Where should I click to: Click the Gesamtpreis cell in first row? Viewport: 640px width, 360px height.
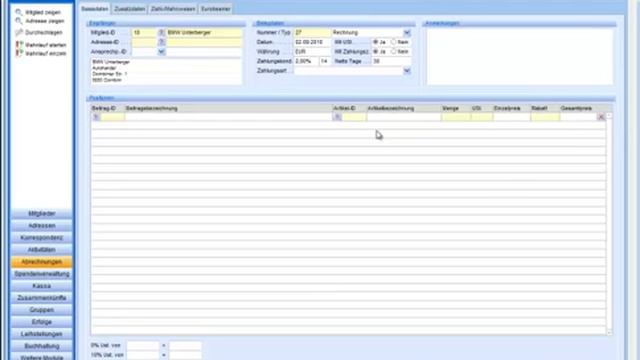tap(578, 117)
